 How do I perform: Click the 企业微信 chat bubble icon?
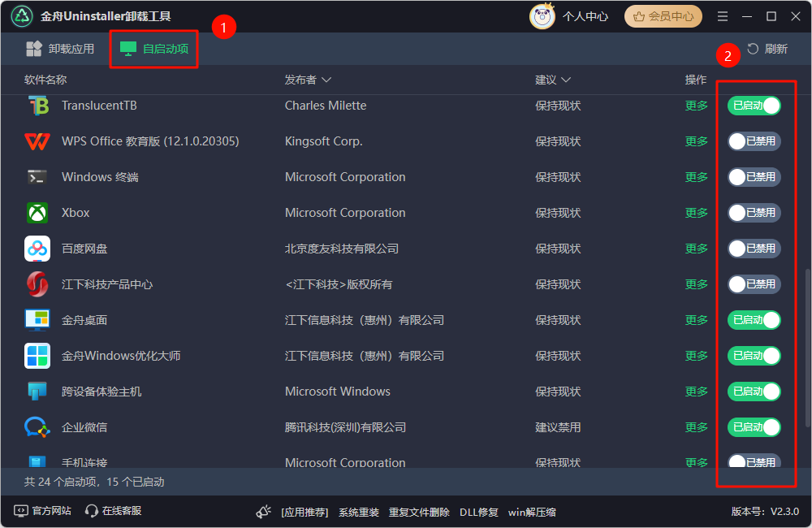[37, 427]
